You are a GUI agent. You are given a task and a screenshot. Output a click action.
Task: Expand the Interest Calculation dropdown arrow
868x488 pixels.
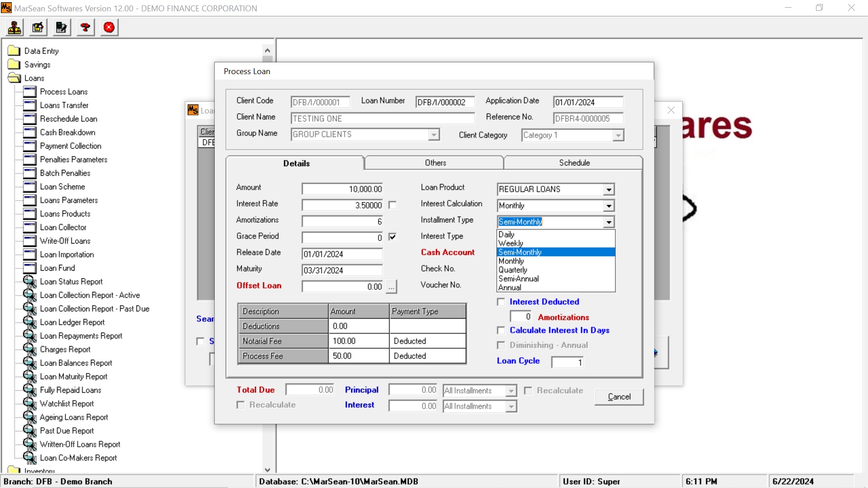(x=609, y=206)
